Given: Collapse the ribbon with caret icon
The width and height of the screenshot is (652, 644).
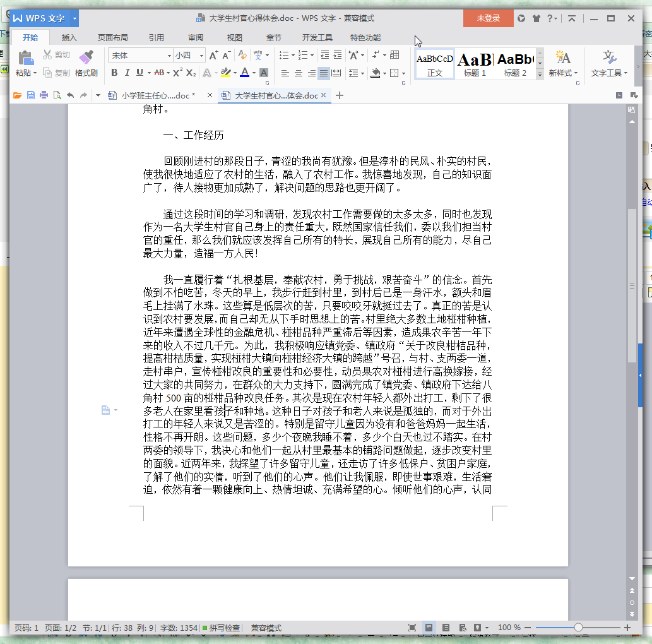Looking at the screenshot, I should pyautogui.click(x=572, y=18).
